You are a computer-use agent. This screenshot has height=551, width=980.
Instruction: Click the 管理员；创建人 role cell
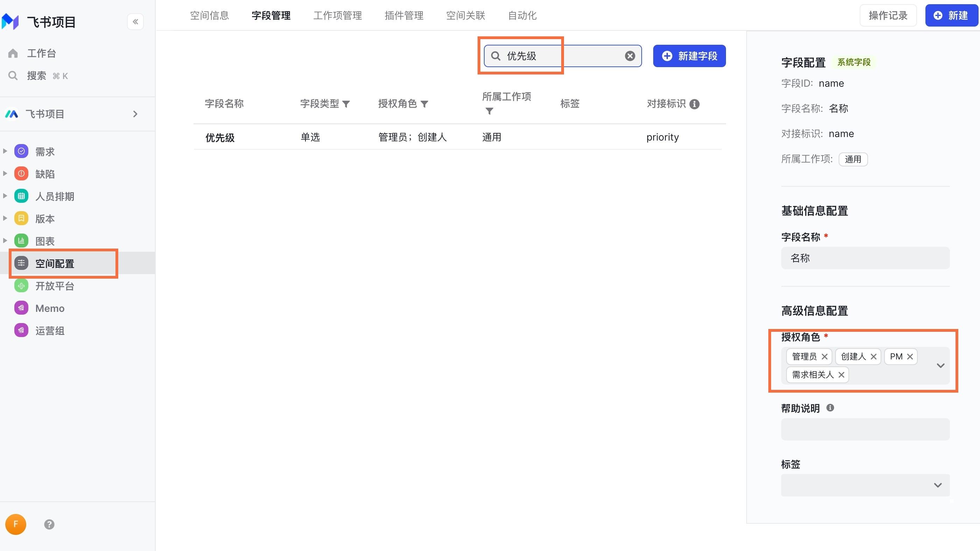click(413, 137)
